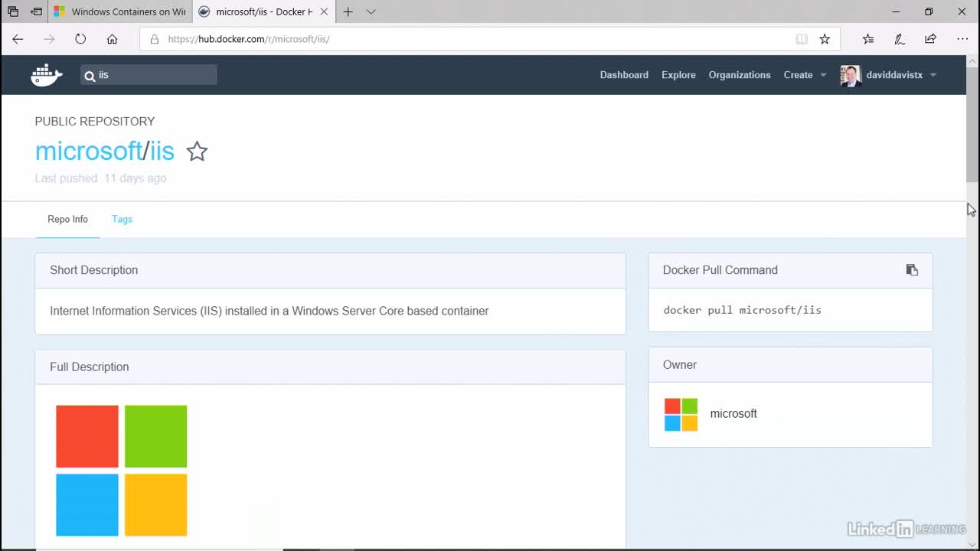This screenshot has height=551, width=980.
Task: Expand the Create dropdown menu
Action: pyautogui.click(x=805, y=75)
